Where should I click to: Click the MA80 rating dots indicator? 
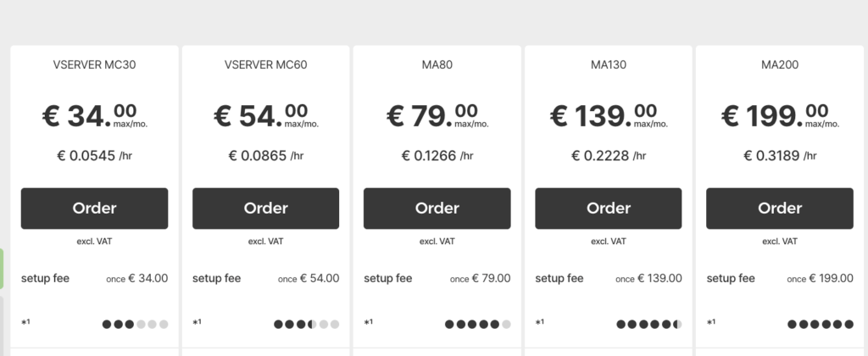tap(478, 324)
